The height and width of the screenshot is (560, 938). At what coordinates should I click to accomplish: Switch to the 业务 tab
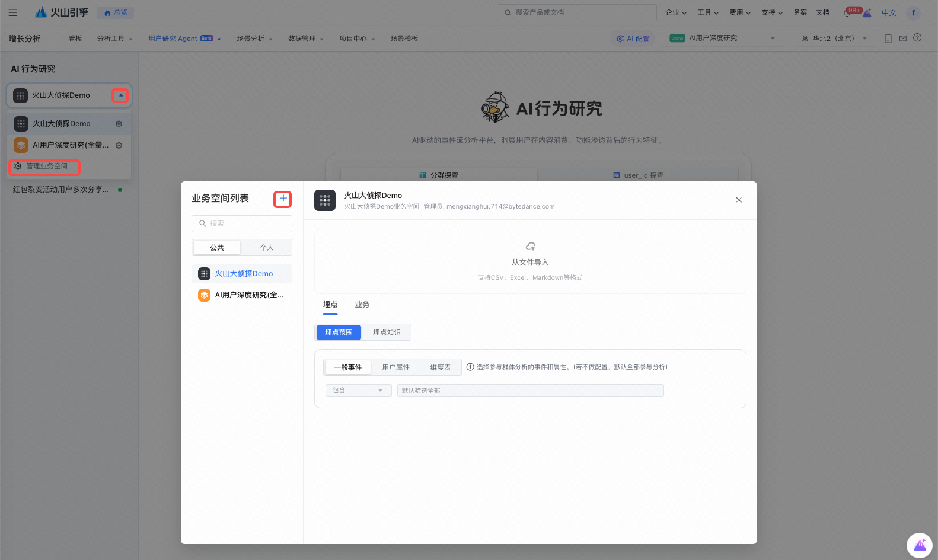(362, 305)
